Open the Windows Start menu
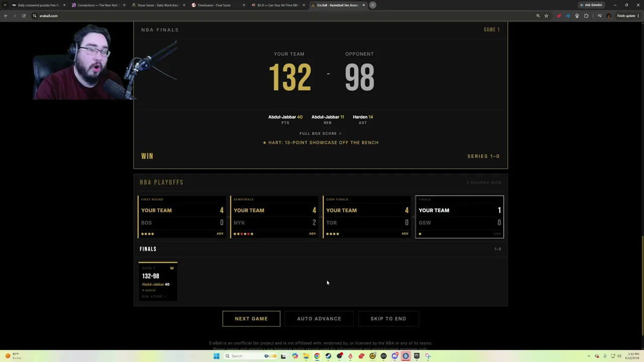 pos(216,356)
